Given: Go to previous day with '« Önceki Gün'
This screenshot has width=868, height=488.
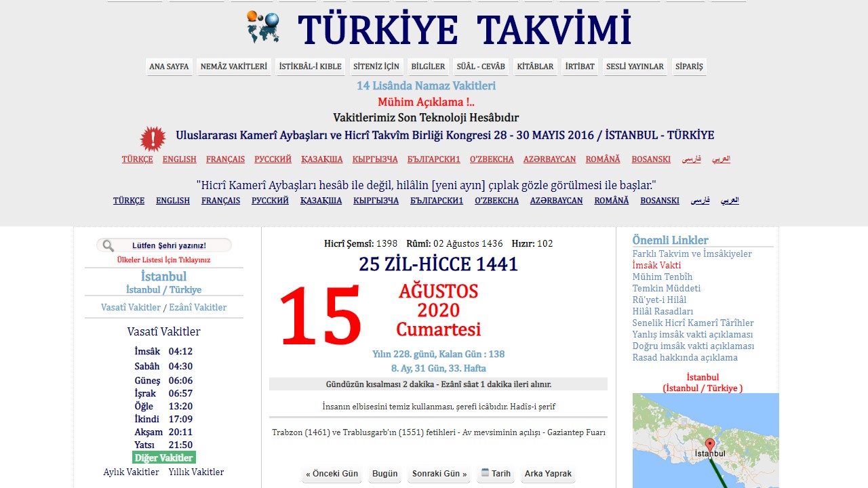Looking at the screenshot, I should (x=332, y=474).
